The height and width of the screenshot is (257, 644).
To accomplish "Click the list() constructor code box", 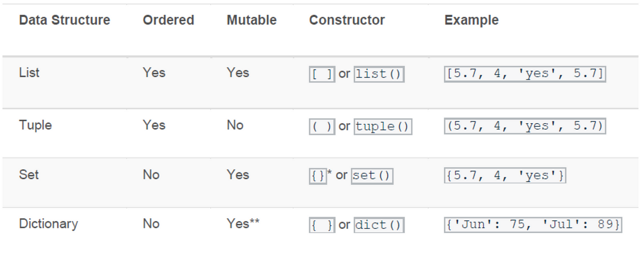I will click(x=379, y=74).
